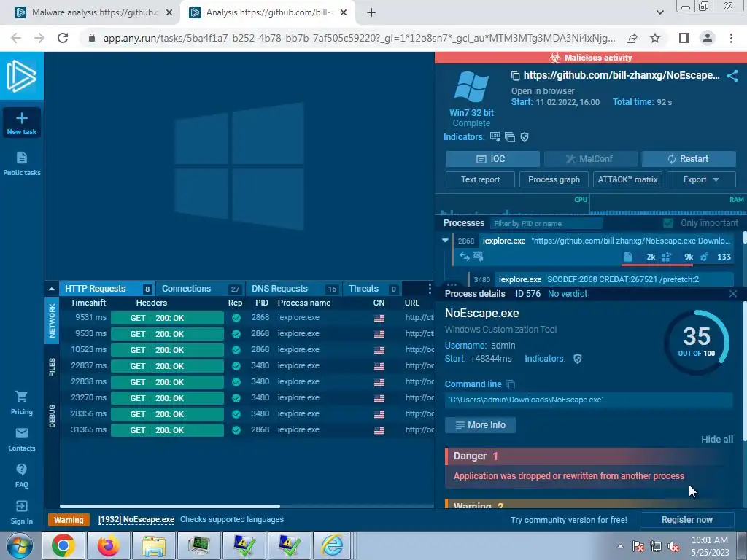The image size is (747, 560).
Task: Click the IOC button
Action: click(x=492, y=159)
